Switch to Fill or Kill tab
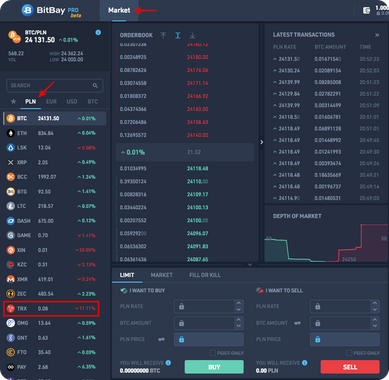 205,275
